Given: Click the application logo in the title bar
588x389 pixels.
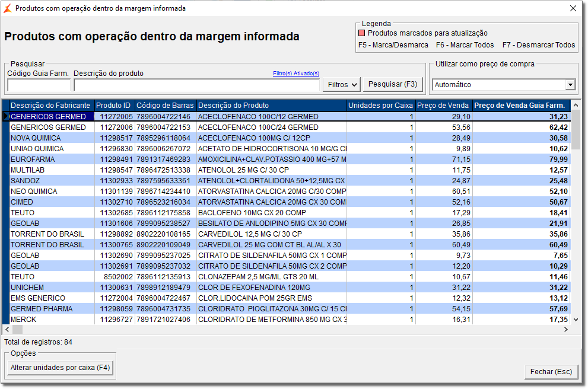Looking at the screenshot, I should pyautogui.click(x=8, y=8).
